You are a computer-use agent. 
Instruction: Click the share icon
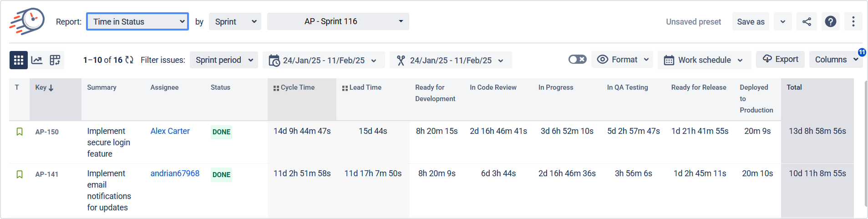click(x=807, y=22)
